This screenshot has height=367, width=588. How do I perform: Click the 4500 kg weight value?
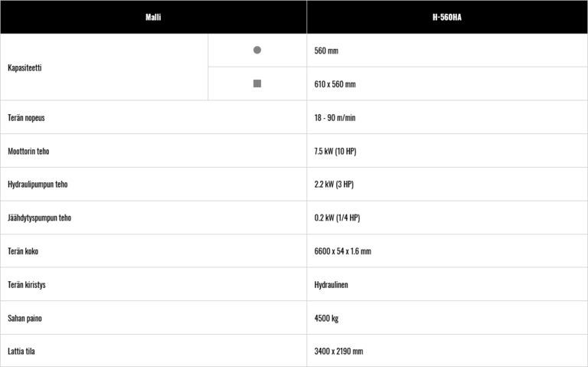tap(326, 318)
